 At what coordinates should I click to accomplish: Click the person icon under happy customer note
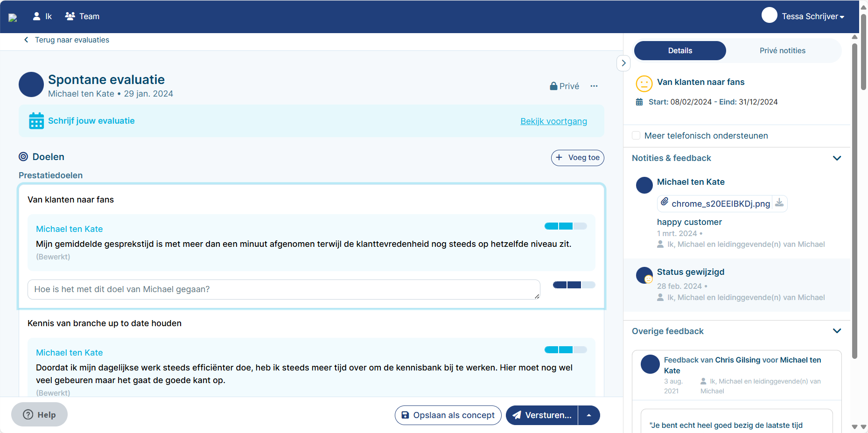660,244
